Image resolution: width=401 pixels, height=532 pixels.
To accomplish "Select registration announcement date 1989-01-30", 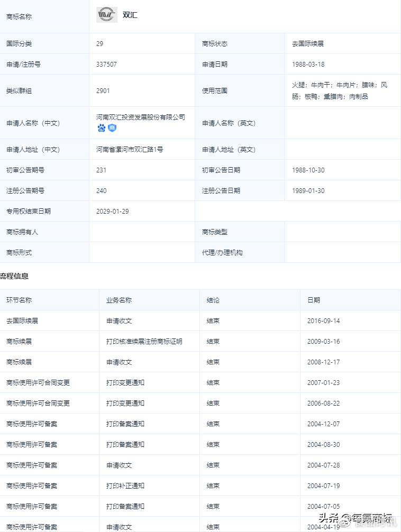I will coord(308,191).
